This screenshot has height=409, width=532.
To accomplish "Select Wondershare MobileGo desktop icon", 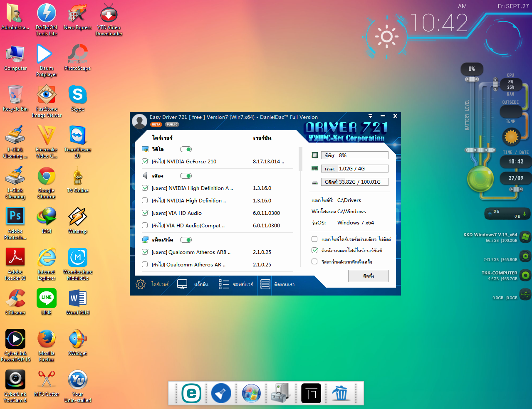I will click(x=77, y=264).
